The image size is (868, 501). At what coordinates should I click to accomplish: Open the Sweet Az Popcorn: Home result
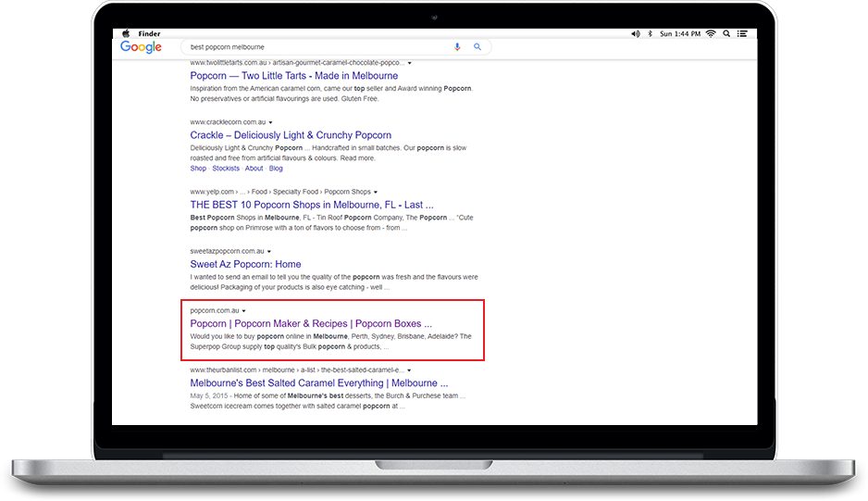(245, 264)
